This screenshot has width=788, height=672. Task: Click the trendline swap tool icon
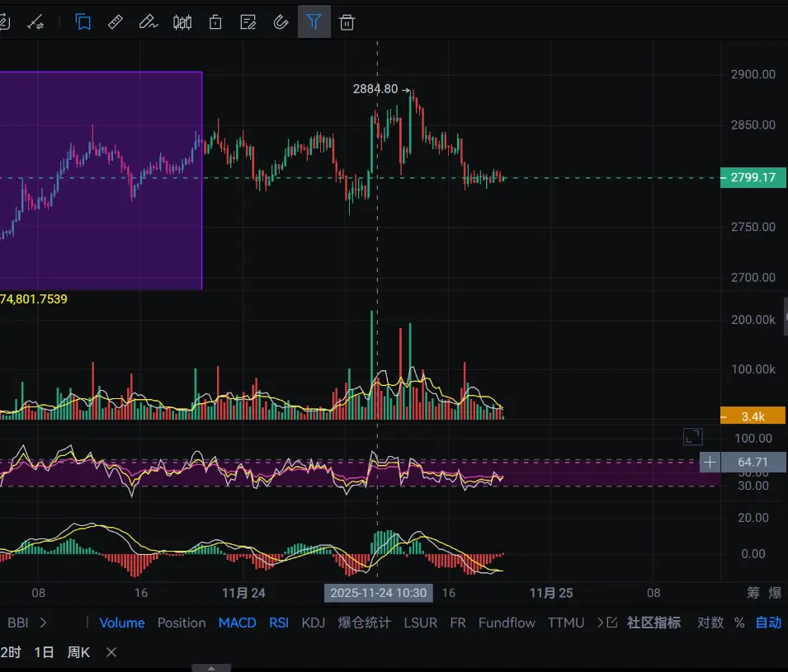(35, 22)
